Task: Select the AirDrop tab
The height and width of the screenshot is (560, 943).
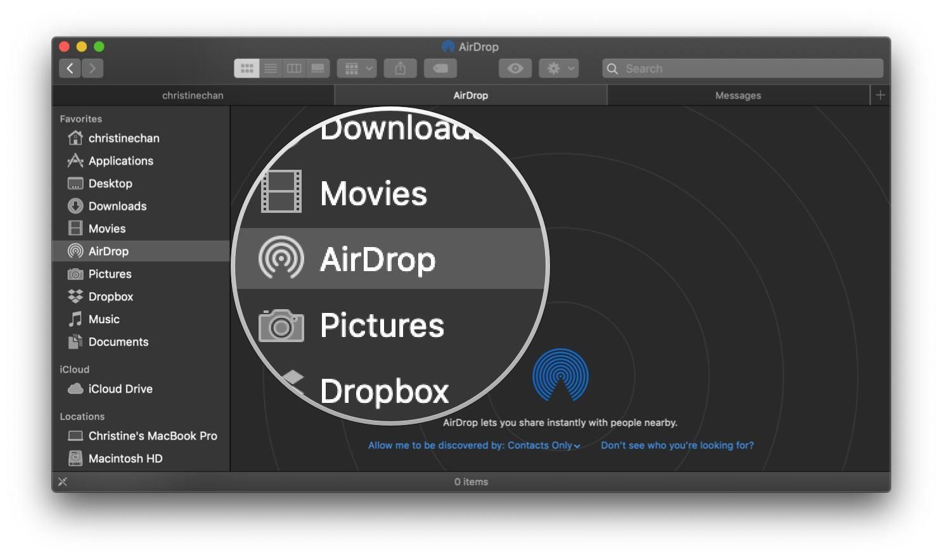Action: [x=470, y=95]
